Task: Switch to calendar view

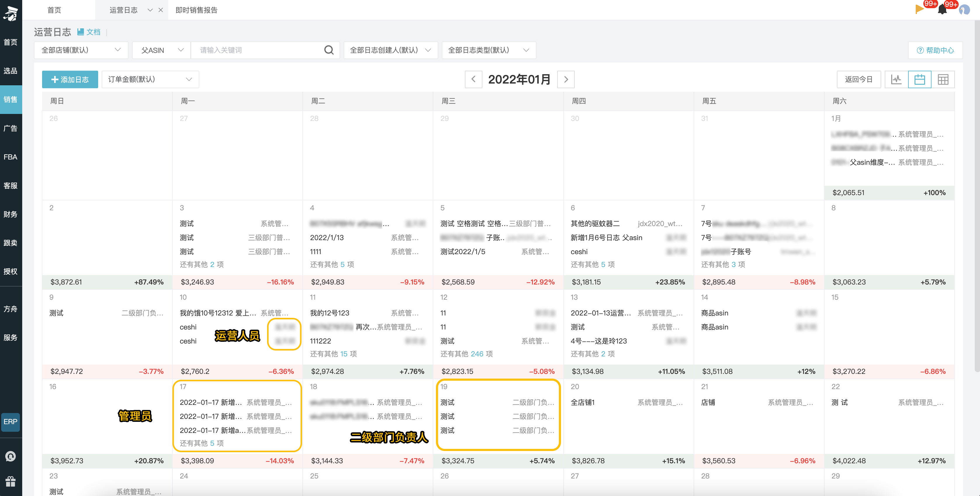Action: coord(919,79)
